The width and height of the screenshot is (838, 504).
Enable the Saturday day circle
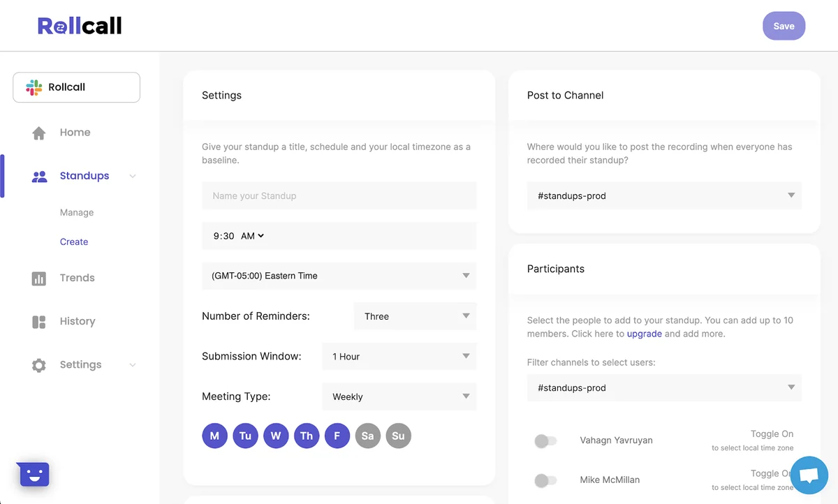pos(367,436)
